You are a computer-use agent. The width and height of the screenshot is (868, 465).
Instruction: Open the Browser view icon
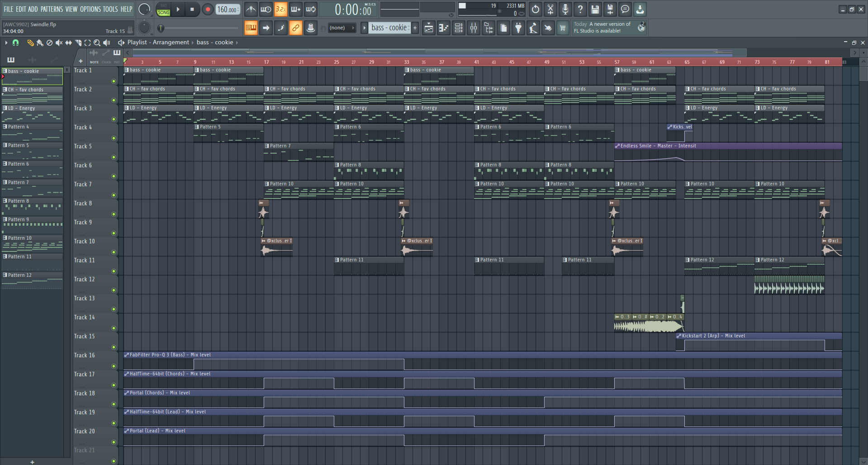[x=489, y=28]
